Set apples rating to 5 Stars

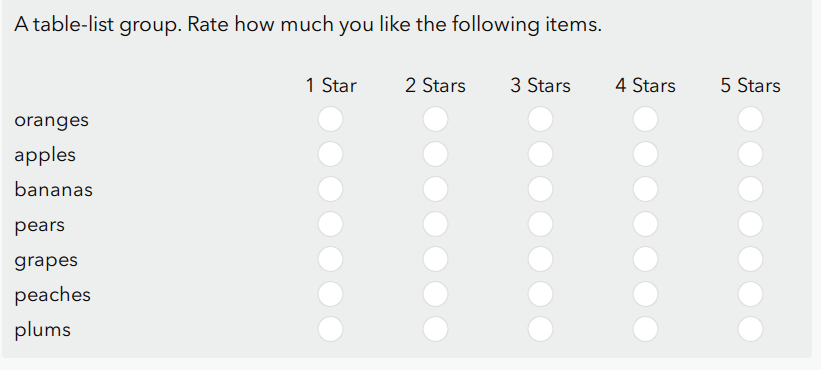(750, 154)
